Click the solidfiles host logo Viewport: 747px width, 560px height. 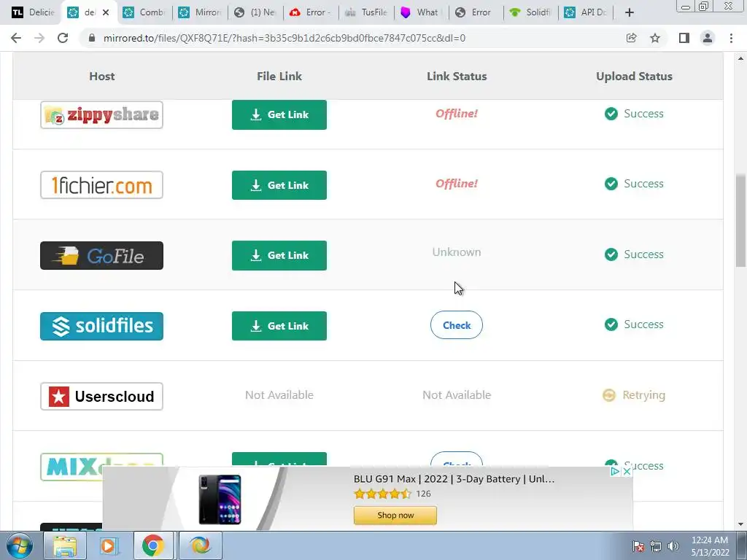coord(101,326)
